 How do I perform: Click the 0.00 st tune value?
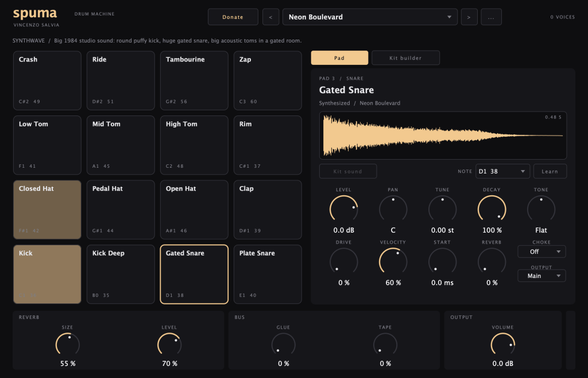(443, 230)
